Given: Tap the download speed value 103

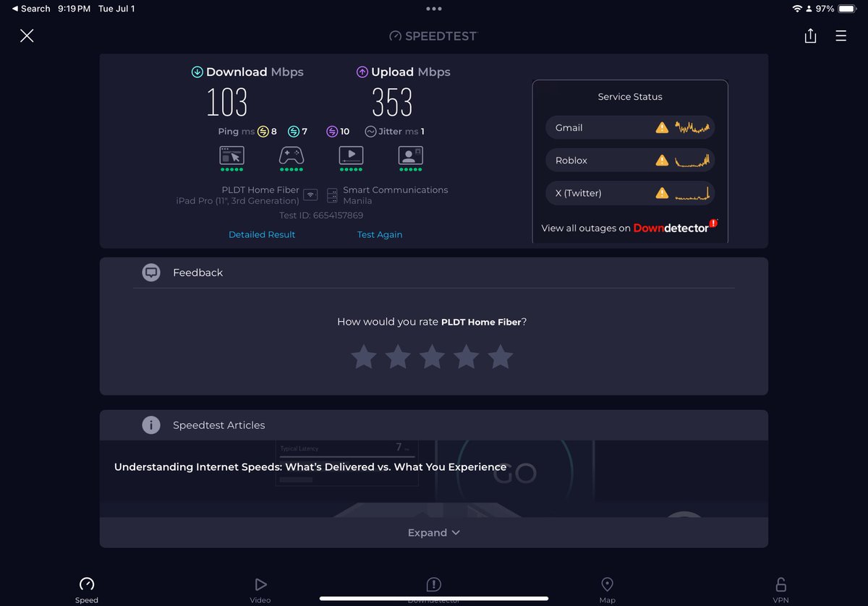Looking at the screenshot, I should pyautogui.click(x=227, y=103).
